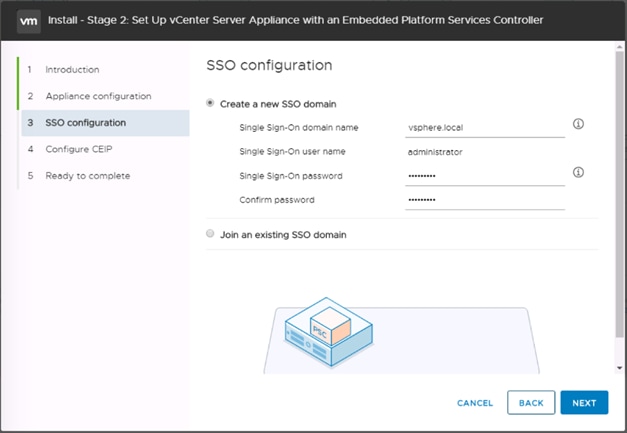
Task: Click the VMware vm logo icon
Action: [x=29, y=21]
